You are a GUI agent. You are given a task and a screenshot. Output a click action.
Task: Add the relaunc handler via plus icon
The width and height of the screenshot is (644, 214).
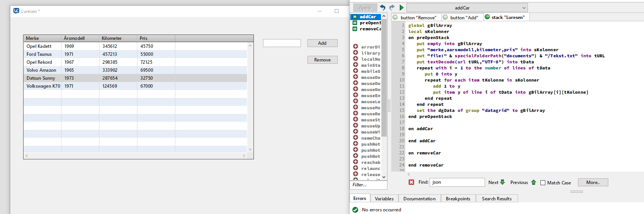356,168
